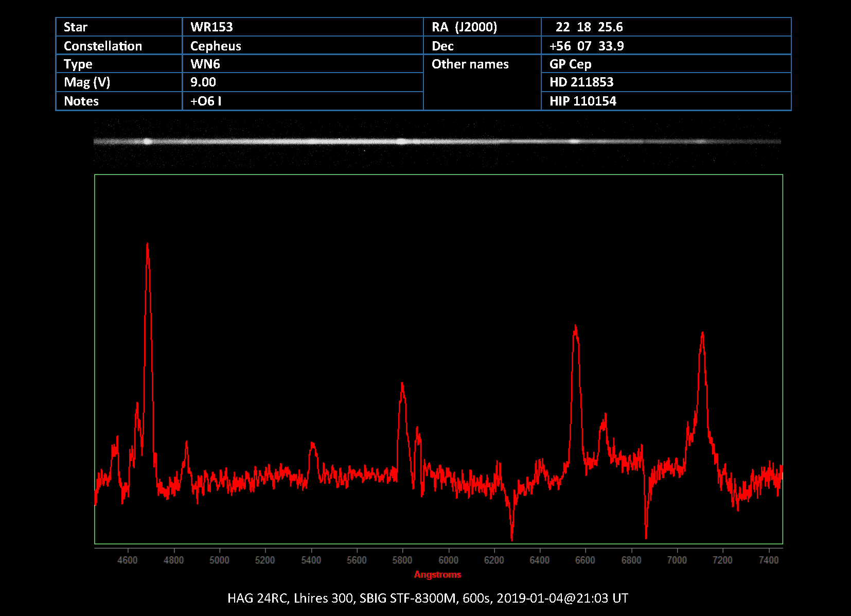Viewport: 851px width, 616px height.
Task: Click the Other names label cell
Action: (x=470, y=64)
